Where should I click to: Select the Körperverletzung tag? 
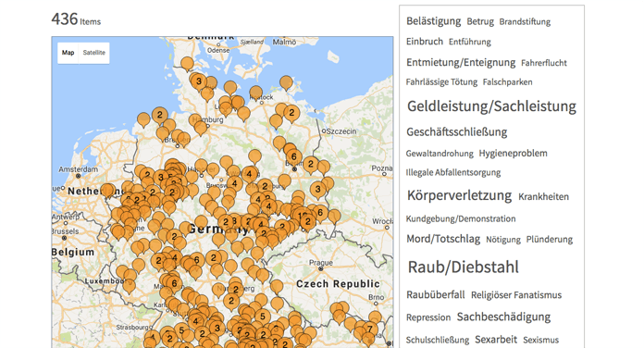(x=459, y=195)
